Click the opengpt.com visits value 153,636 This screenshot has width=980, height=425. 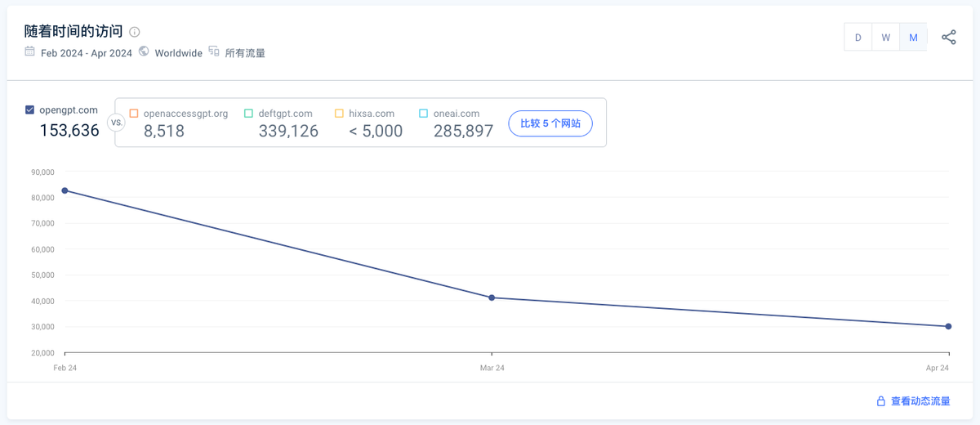coord(69,130)
